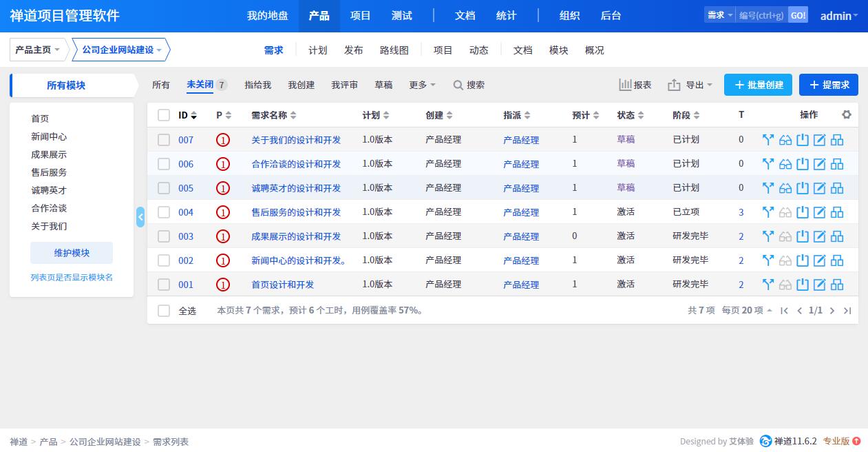Expand the 更多 dropdown filter
Viewport: 868px width, 452px height.
point(422,85)
